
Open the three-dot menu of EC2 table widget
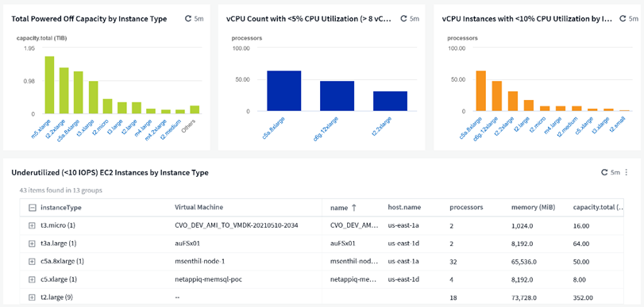tap(627, 172)
